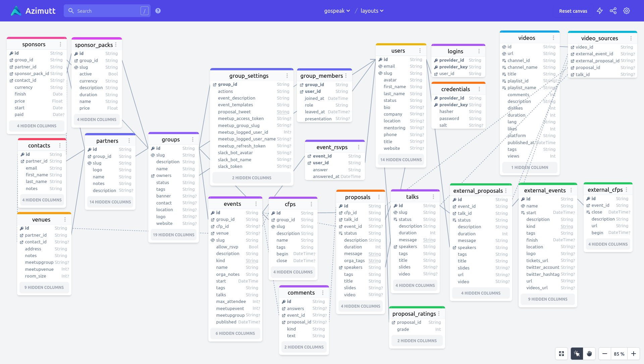Open the help question mark icon
Screen dimensions: 644x364
point(158,11)
